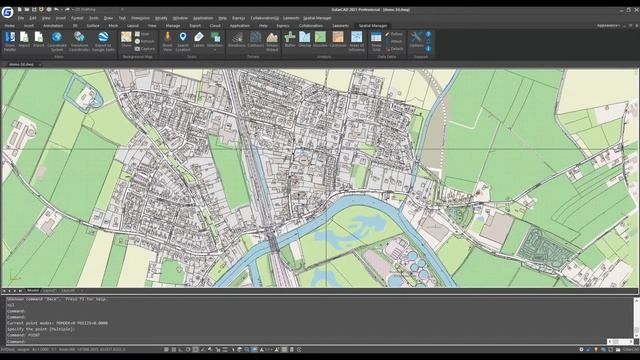
Task: Open the Draw menu
Action: 108,18
